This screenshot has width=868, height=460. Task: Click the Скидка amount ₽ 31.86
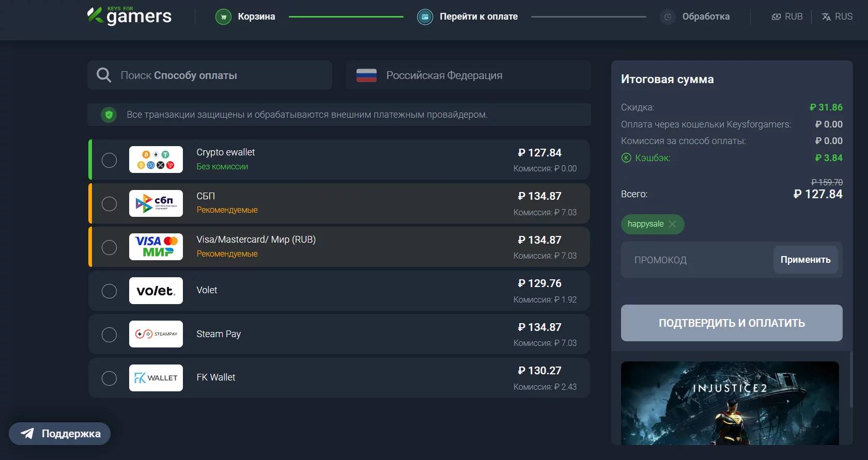826,107
